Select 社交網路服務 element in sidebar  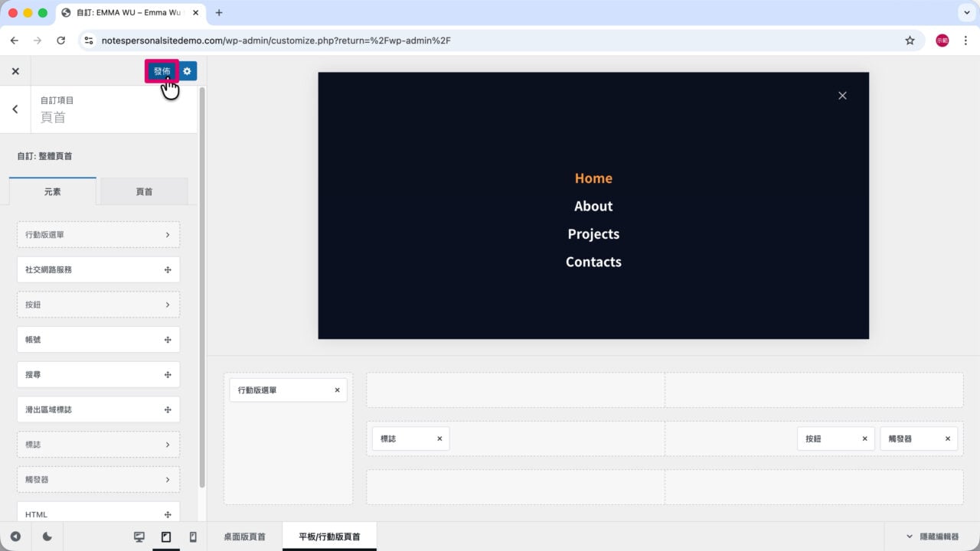tap(98, 269)
